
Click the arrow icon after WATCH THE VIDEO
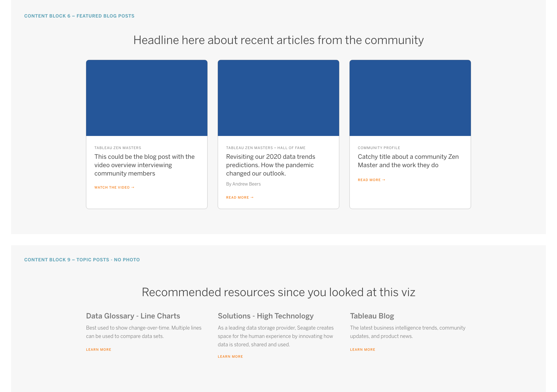pos(133,187)
